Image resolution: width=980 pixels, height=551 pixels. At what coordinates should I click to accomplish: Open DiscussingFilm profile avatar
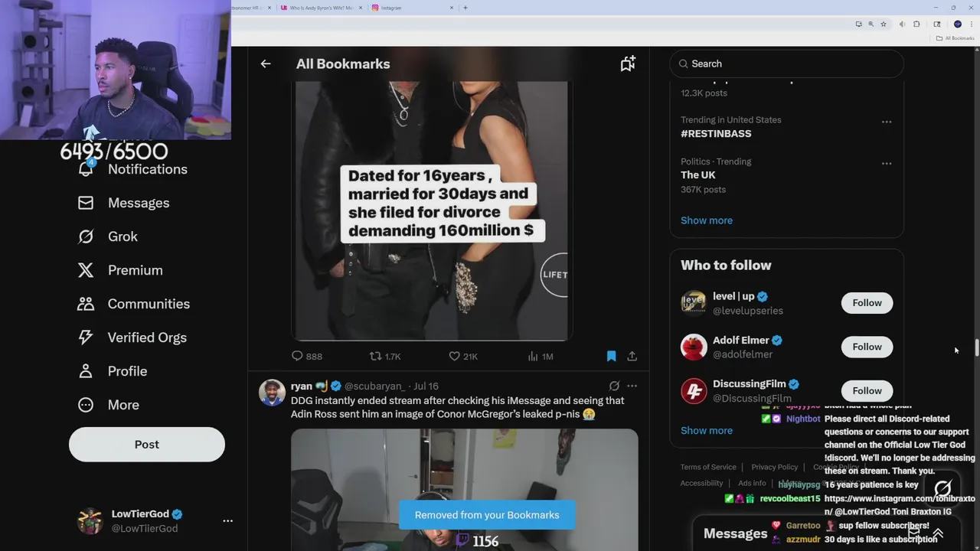[x=694, y=391]
